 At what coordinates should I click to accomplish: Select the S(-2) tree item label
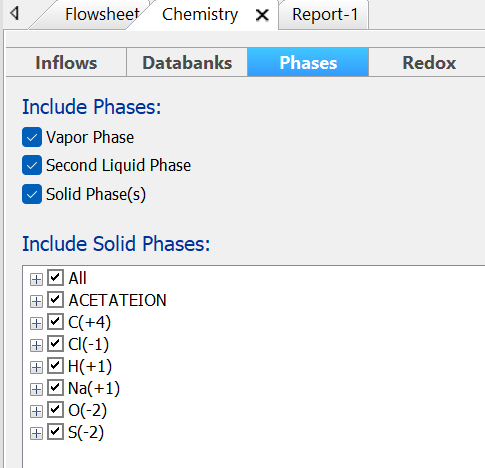pos(86,432)
